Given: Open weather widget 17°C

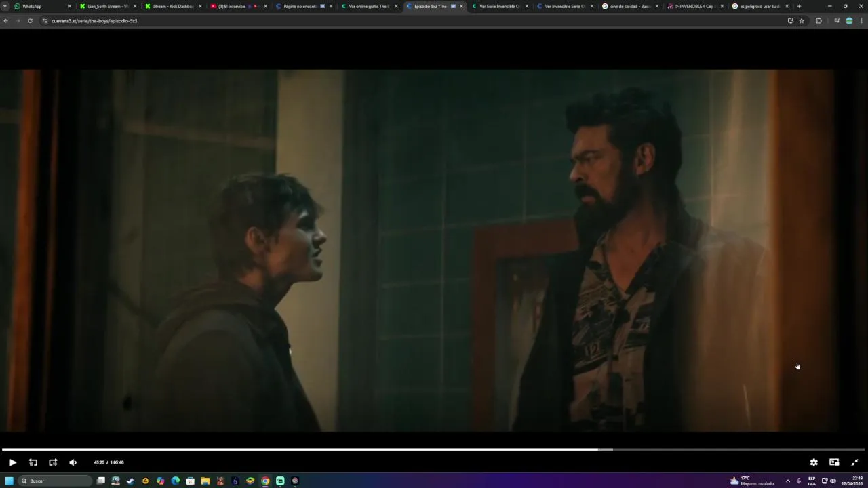Looking at the screenshot, I should click(752, 481).
